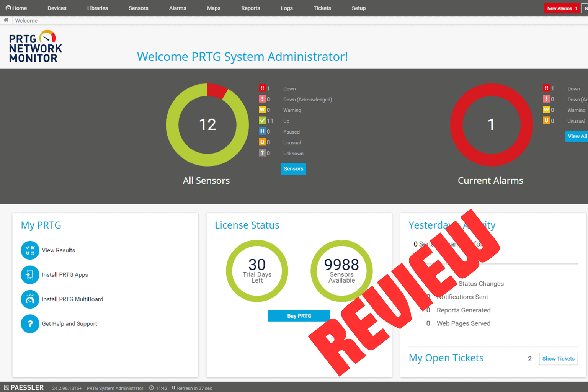Click the Get Help question mark icon

(x=30, y=324)
